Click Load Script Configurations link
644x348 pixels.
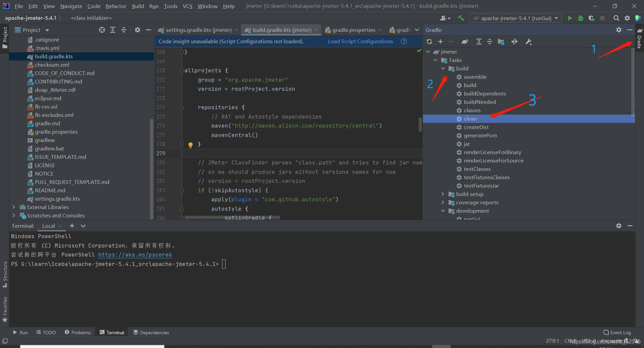(360, 41)
